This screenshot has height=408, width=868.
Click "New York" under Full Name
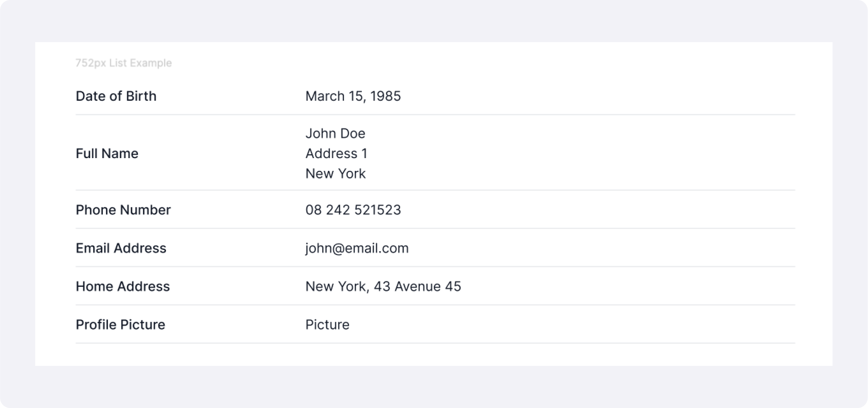335,173
